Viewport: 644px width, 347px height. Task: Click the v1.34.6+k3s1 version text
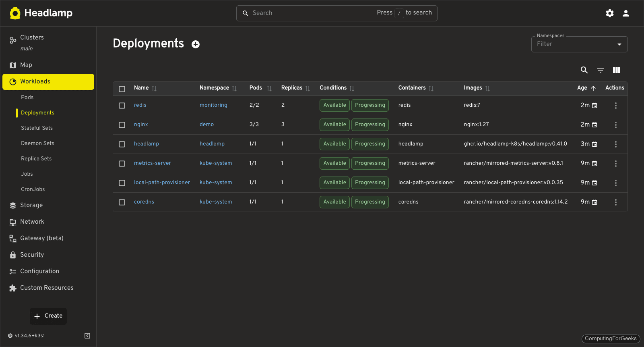point(30,336)
